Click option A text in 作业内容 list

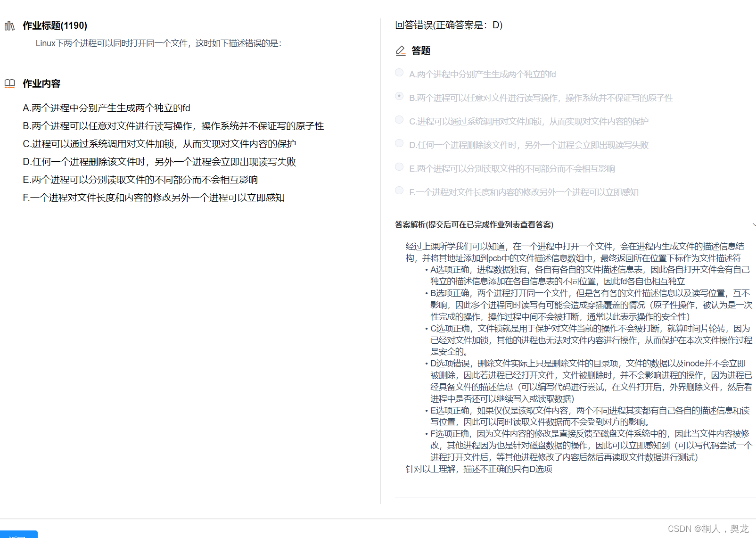[x=107, y=108]
